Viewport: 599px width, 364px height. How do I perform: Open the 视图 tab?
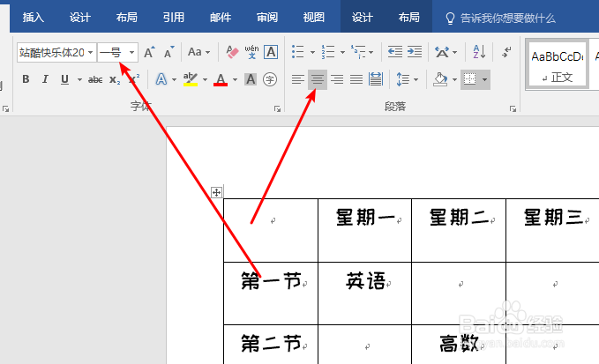[314, 18]
